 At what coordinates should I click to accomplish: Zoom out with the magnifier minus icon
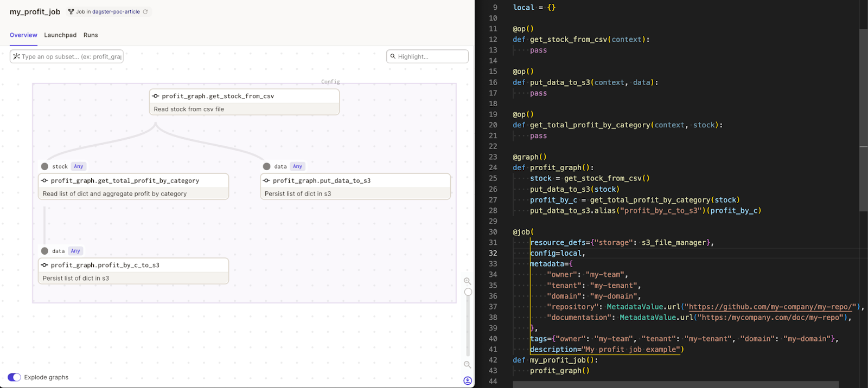[467, 365]
